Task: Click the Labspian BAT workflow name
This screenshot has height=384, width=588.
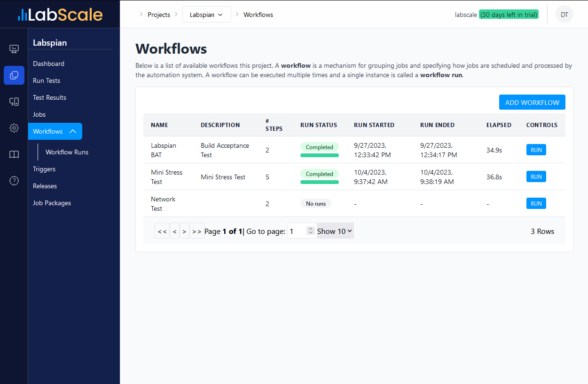Action: [164, 150]
